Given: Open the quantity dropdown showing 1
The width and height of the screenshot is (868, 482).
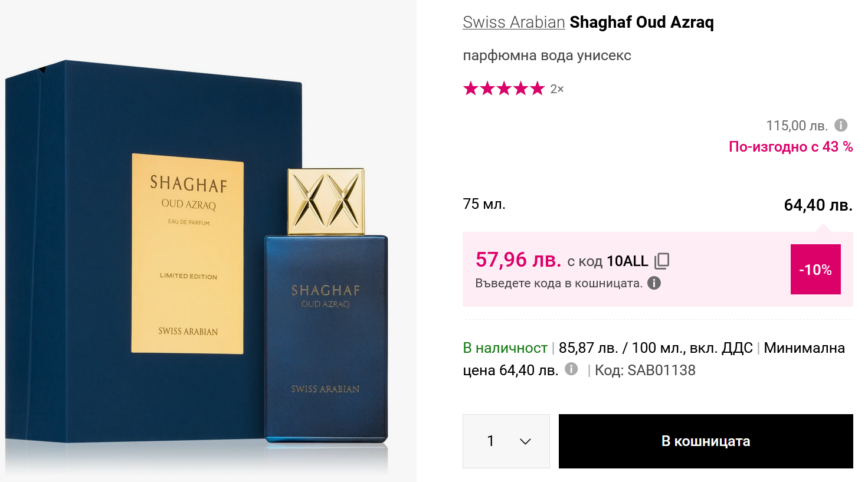Looking at the screenshot, I should [x=506, y=441].
